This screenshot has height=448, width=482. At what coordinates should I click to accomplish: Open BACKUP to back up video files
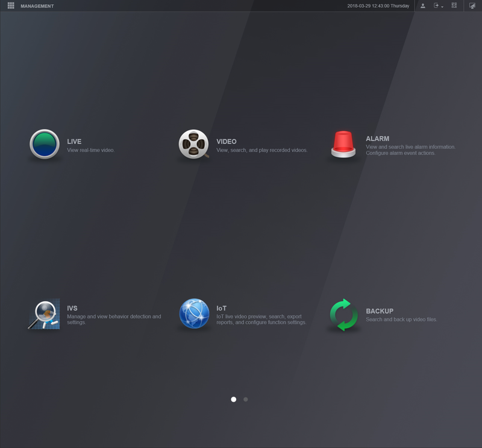point(343,314)
